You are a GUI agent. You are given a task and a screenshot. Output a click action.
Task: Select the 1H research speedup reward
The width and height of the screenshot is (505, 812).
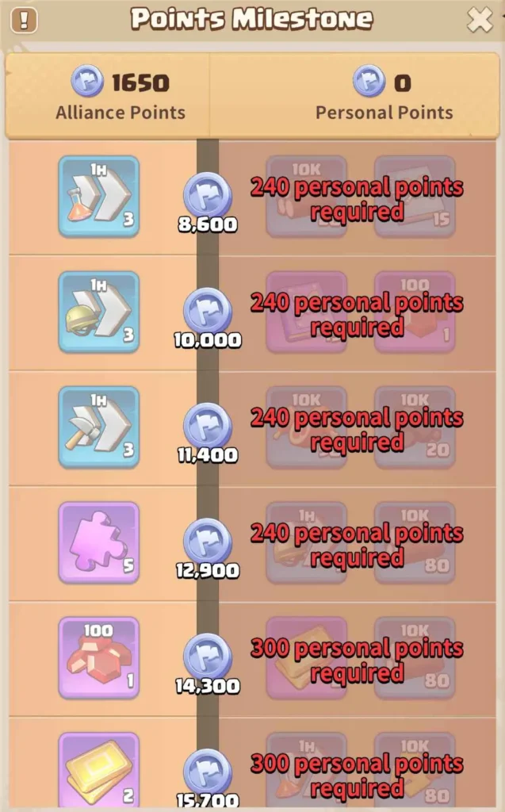[x=98, y=197]
